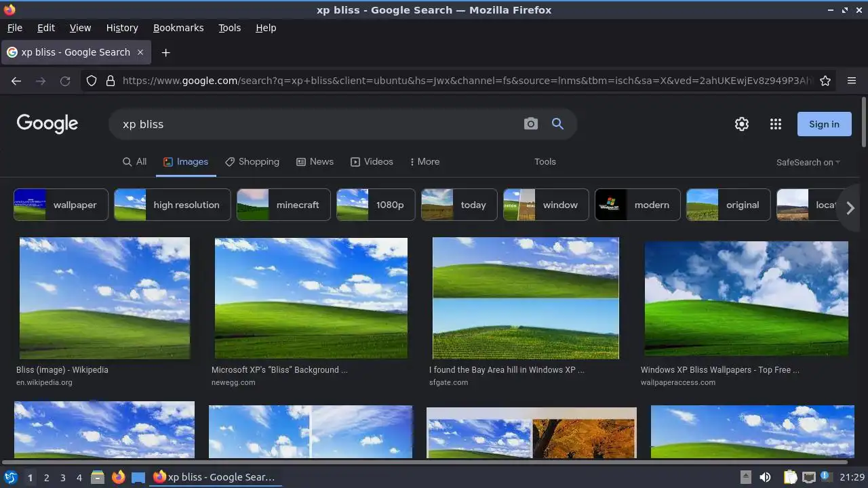The image size is (868, 488).
Task: Click the Sign in button
Action: pos(824,124)
